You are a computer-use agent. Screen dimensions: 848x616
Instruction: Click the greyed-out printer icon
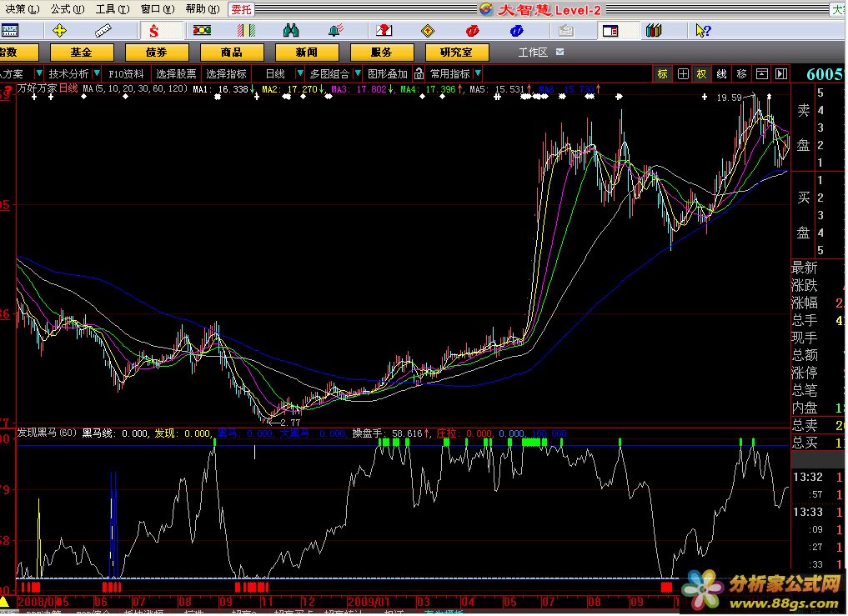pos(565,31)
